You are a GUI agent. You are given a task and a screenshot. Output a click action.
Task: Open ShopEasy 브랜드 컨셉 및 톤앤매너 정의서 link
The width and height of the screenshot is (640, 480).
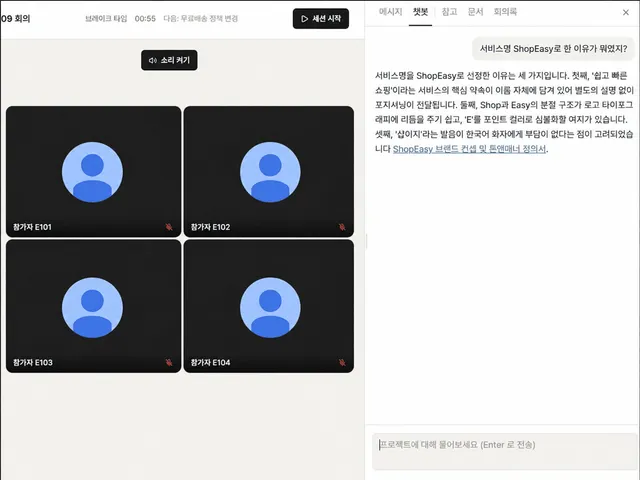click(x=469, y=149)
